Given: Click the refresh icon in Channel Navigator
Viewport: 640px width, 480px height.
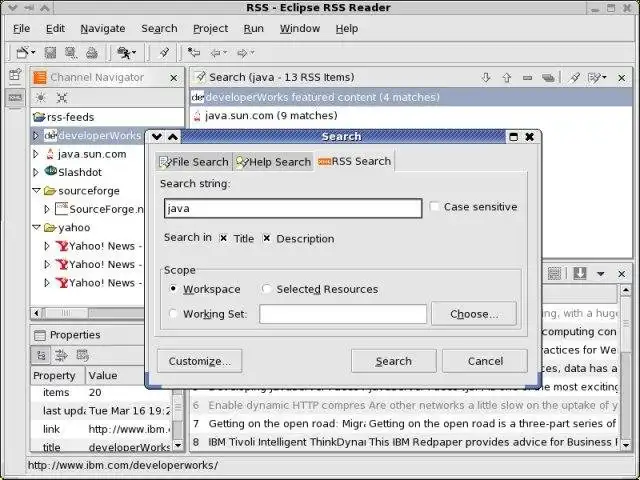Looking at the screenshot, I should tap(41, 98).
